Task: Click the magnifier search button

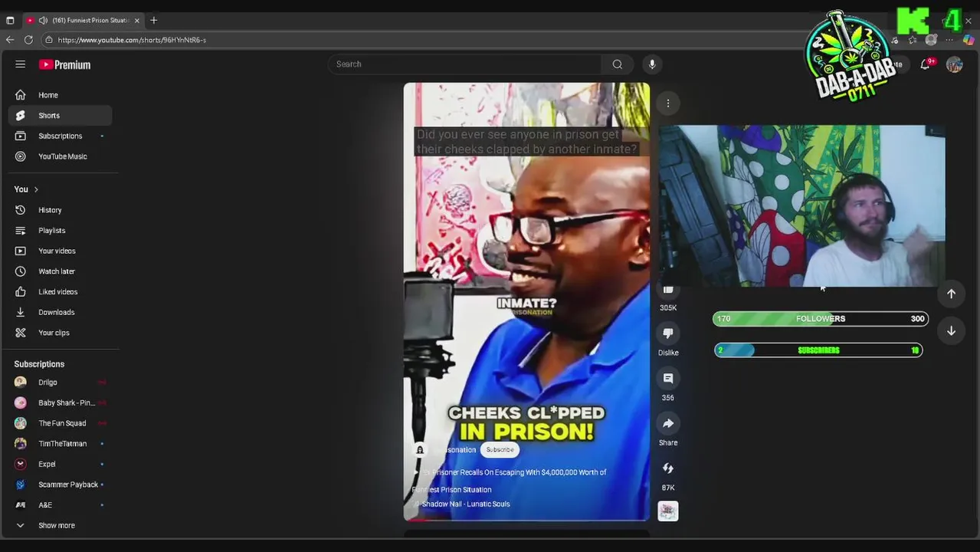Action: (618, 64)
